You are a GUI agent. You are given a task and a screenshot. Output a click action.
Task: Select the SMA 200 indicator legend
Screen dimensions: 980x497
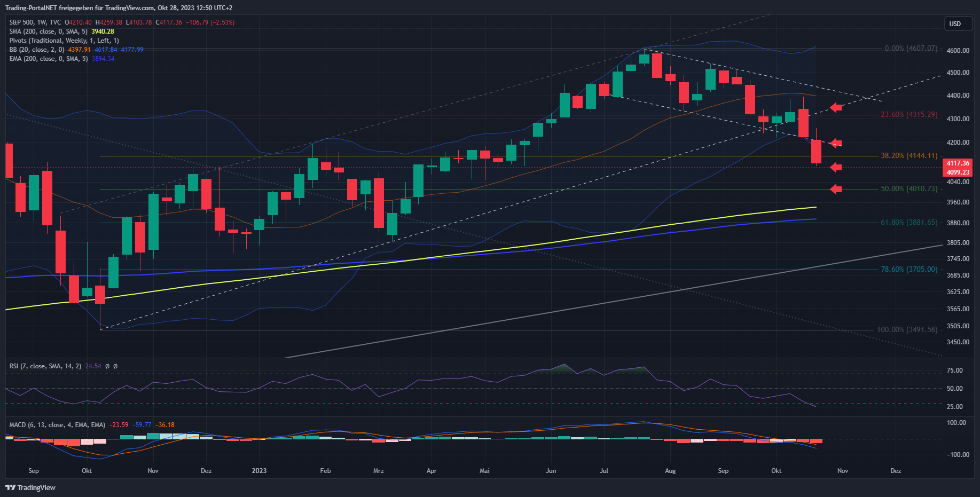[48, 31]
